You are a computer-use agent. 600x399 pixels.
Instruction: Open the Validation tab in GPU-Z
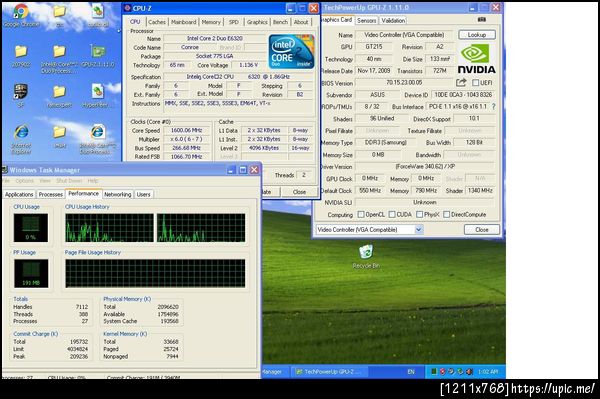click(393, 21)
